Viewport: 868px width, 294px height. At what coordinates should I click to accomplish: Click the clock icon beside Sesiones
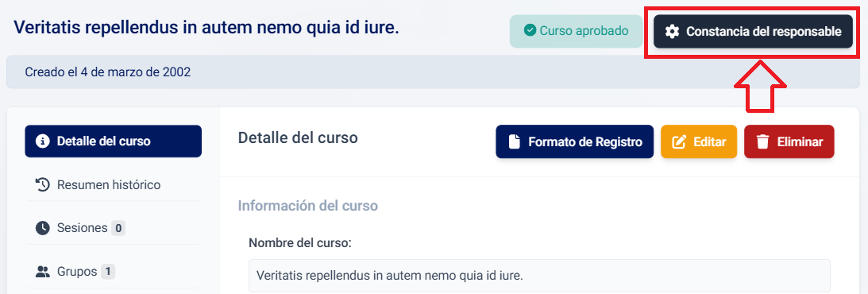[x=43, y=227]
